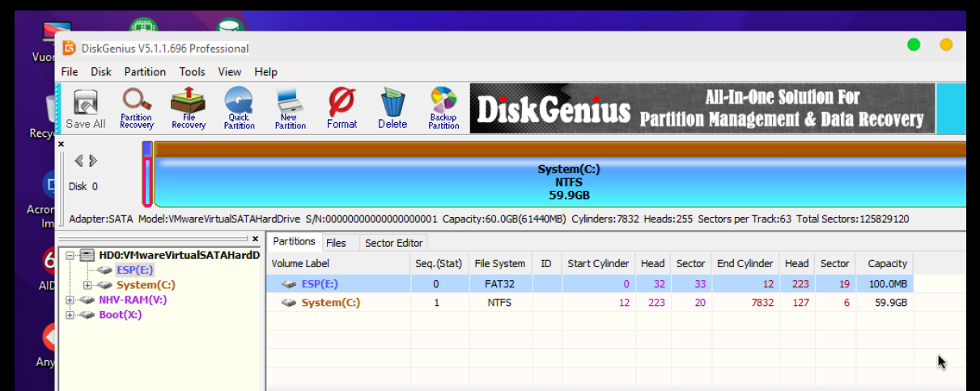Image resolution: width=980 pixels, height=391 pixels.
Task: Select the System(C:) label in the partitions table
Action: click(331, 303)
